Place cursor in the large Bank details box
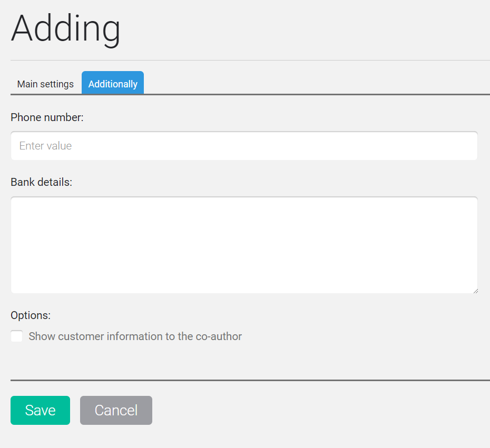The image size is (490, 448). pyautogui.click(x=244, y=245)
